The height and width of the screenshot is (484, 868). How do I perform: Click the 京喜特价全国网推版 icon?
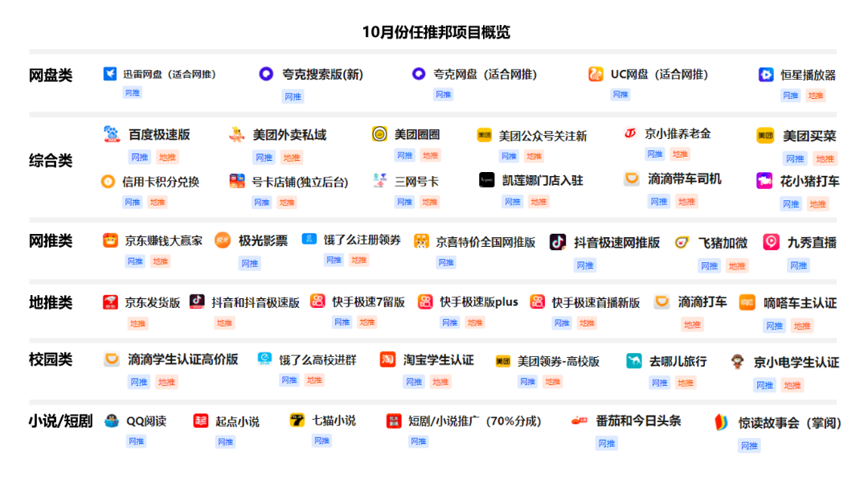pos(422,241)
